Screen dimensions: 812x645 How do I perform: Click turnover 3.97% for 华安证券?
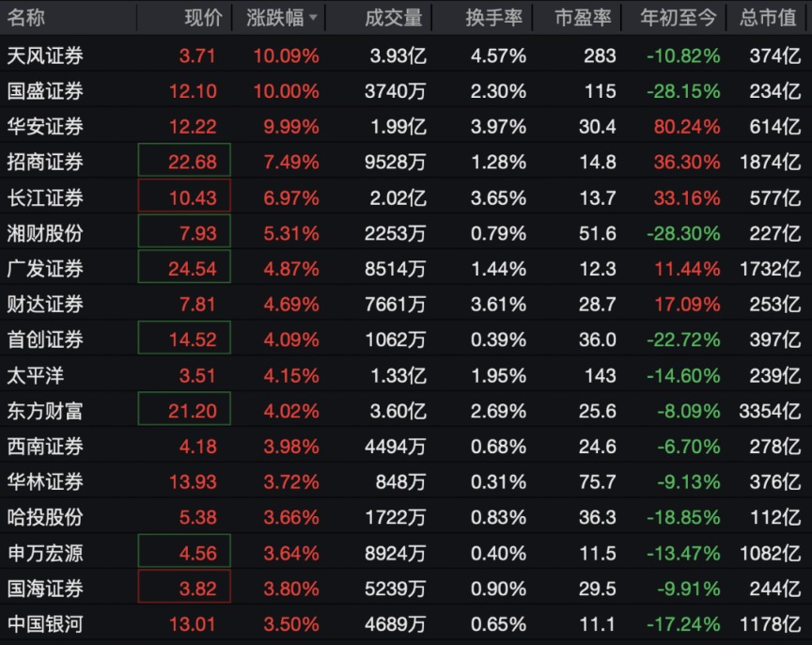tap(498, 127)
